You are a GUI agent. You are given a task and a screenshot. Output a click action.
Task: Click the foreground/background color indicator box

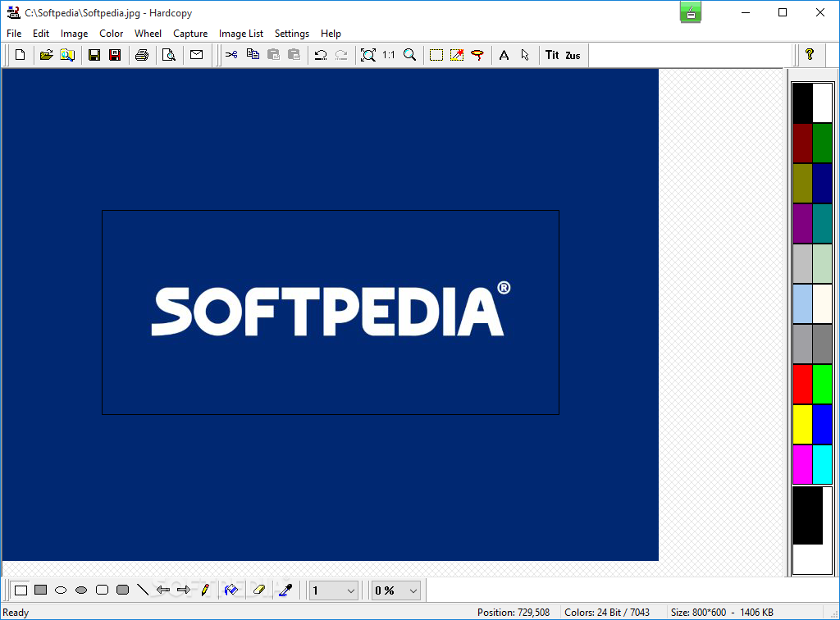point(812,530)
